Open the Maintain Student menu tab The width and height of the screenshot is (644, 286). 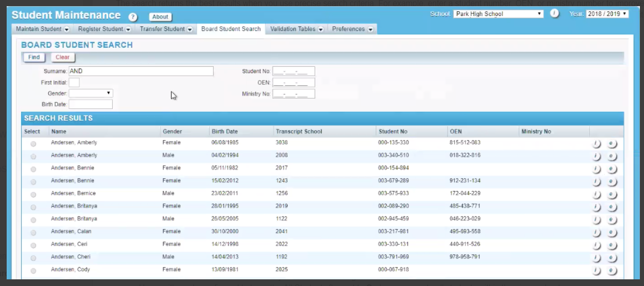43,29
